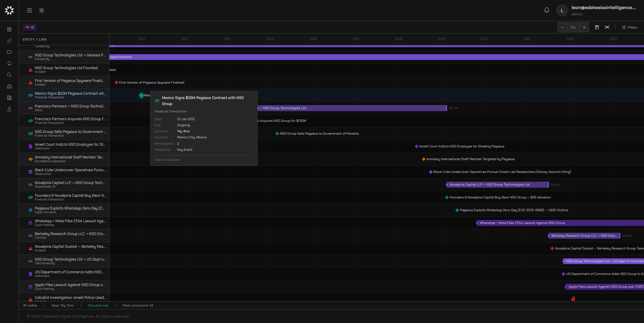644x323 pixels.
Task: Select Apple Files Lawsuit Against NSO row
Action: point(64,287)
